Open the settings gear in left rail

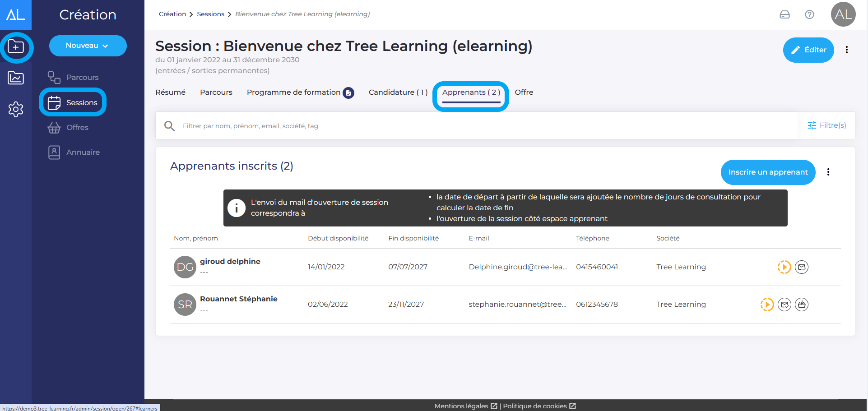(x=16, y=109)
